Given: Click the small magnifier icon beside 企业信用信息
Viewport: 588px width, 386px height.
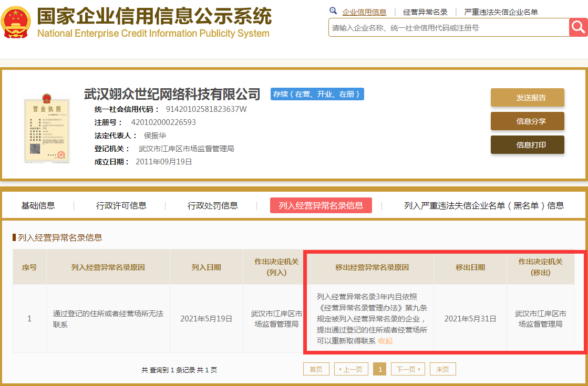Looking at the screenshot, I should (x=333, y=11).
